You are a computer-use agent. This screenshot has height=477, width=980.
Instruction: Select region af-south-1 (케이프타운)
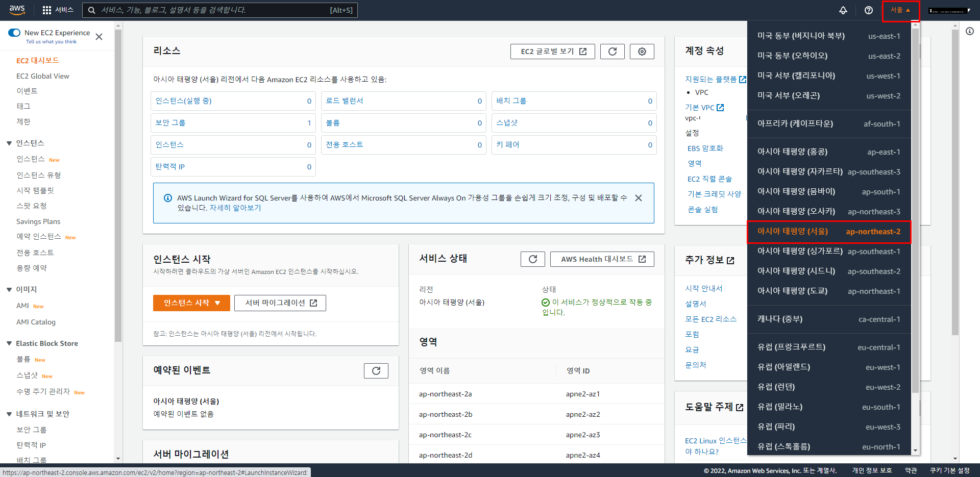coord(829,124)
